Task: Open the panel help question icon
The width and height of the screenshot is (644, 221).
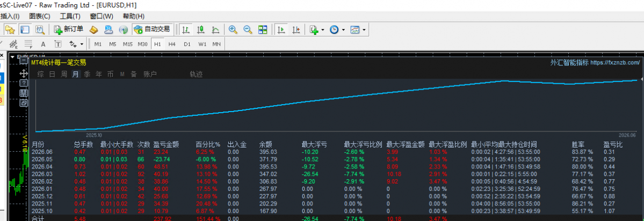Action: (24, 83)
